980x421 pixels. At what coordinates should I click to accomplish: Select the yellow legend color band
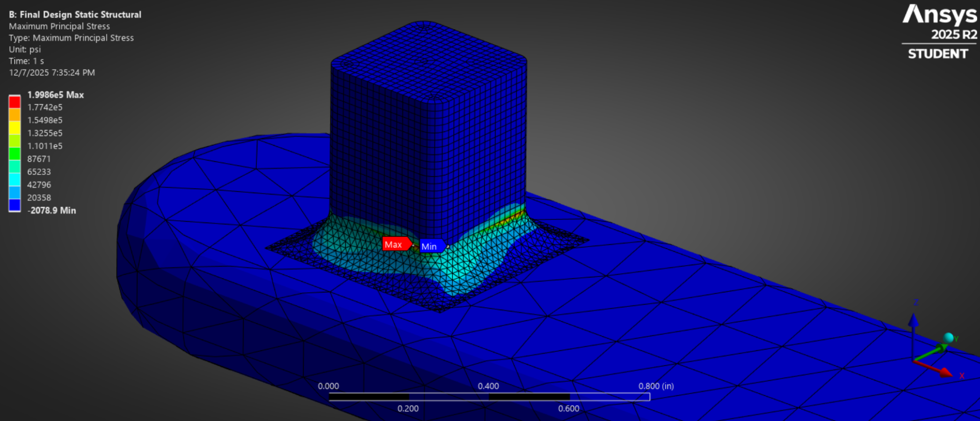coord(15,128)
